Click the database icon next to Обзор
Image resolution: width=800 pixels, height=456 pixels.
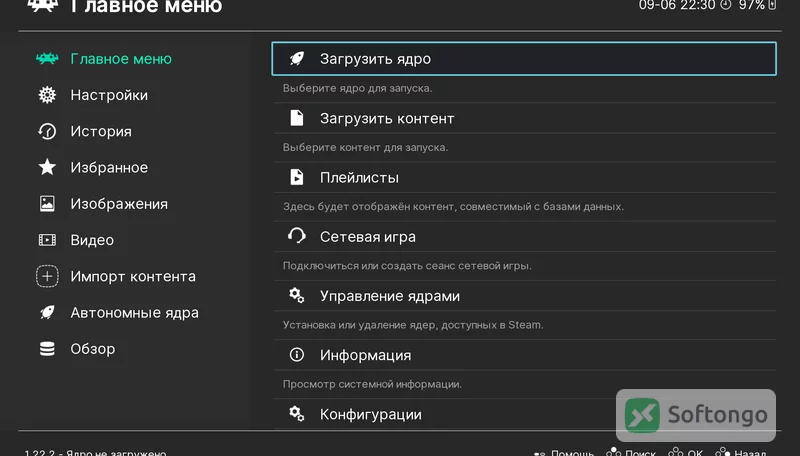pos(47,348)
